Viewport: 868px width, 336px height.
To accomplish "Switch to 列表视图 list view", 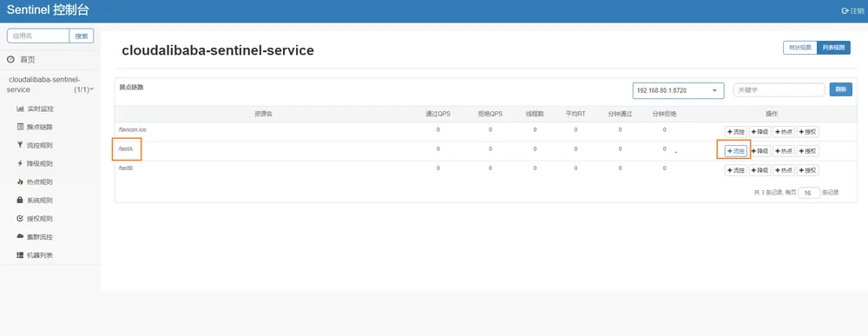I will click(x=833, y=48).
